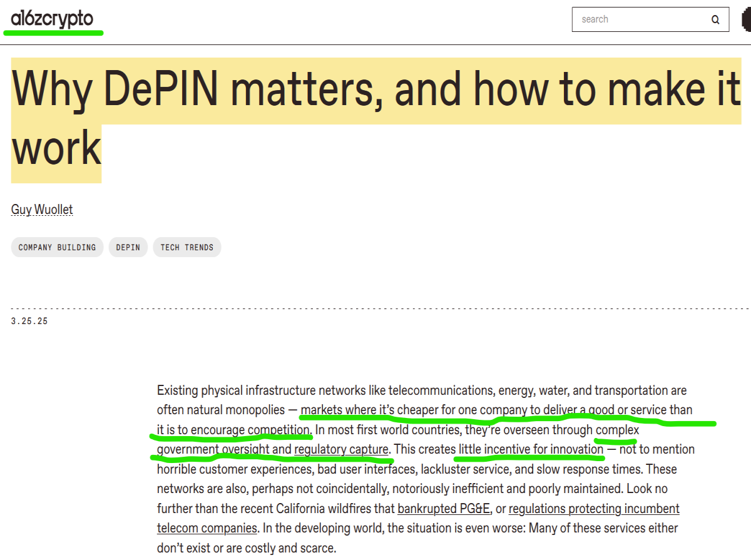Select the DEPIN tag
The height and width of the screenshot is (560, 751).
point(128,247)
